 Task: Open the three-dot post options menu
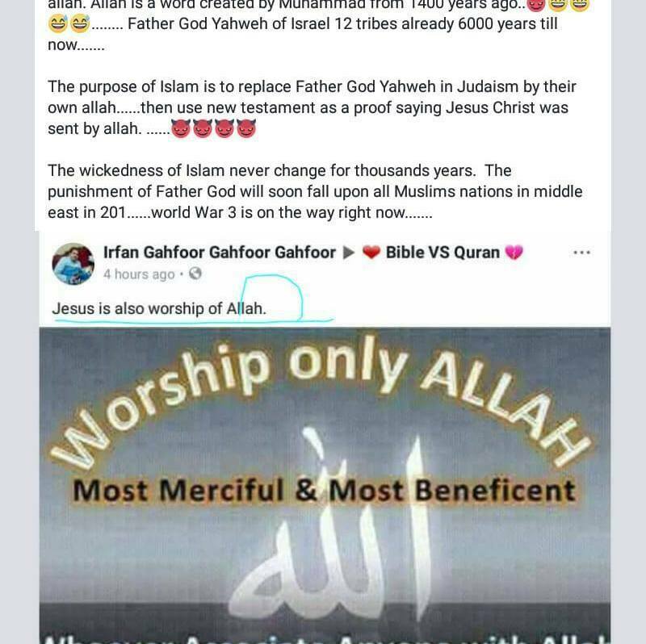click(581, 253)
